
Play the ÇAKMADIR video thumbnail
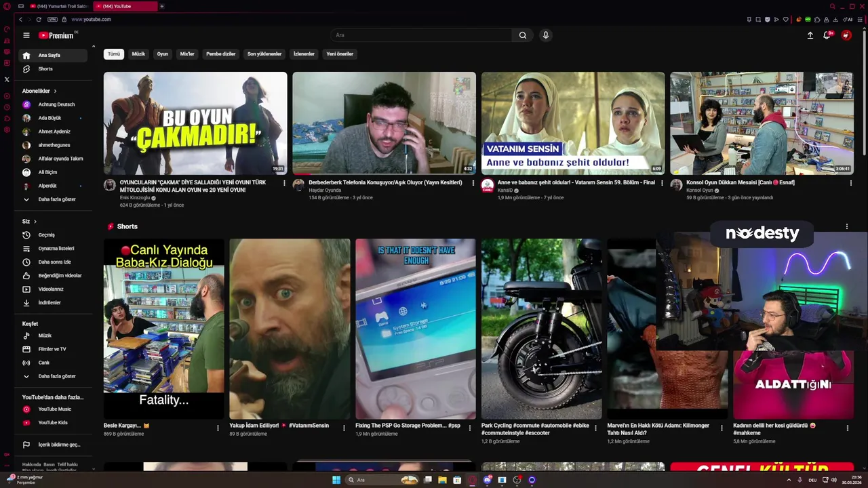195,123
